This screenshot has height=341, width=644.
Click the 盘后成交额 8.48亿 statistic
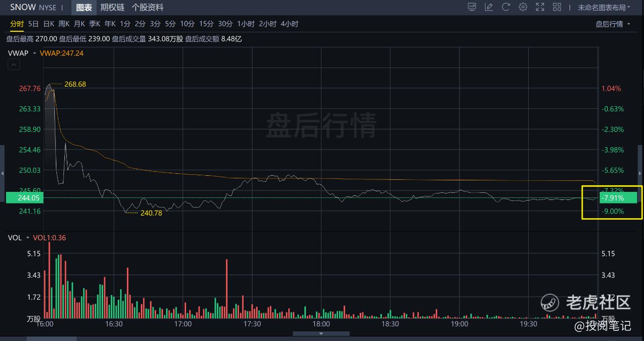coord(213,39)
